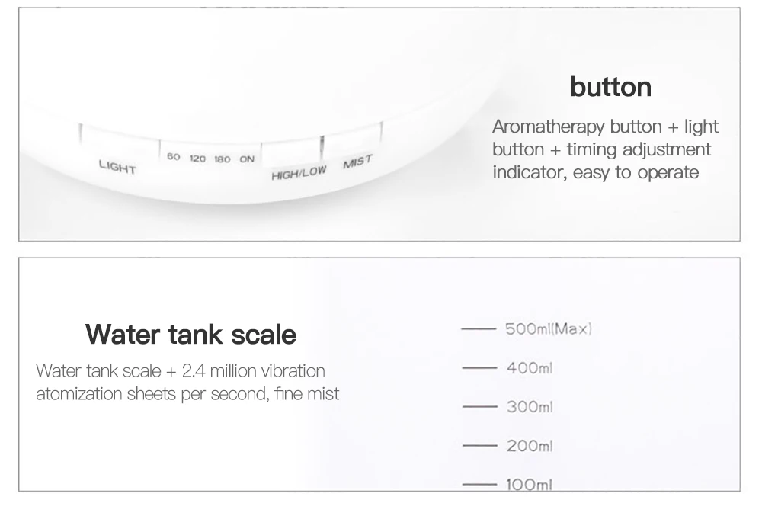Select the 60 timer indicator
This screenshot has height=532, width=762.
click(x=174, y=156)
